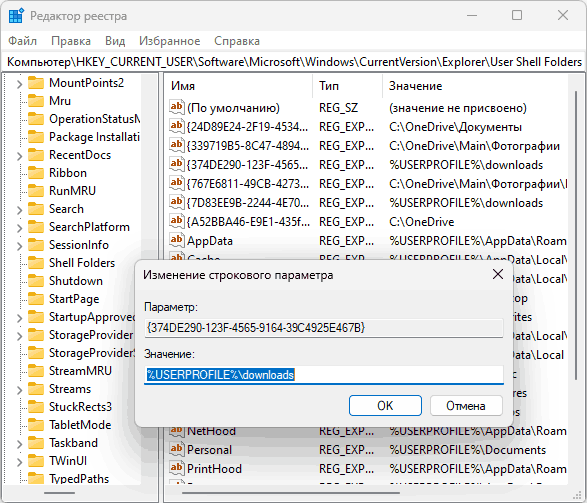Select the (значение не присвоено) cell
The width and height of the screenshot is (587, 503).
458,108
